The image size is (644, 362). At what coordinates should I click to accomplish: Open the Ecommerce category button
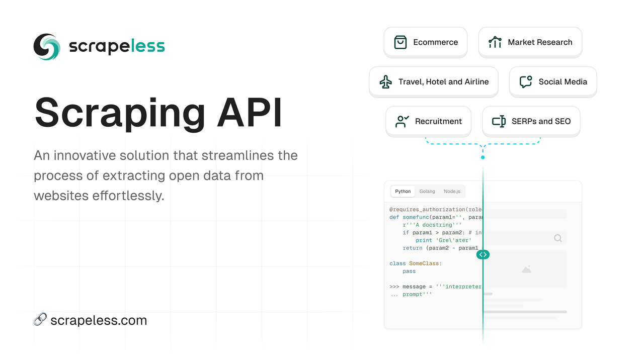[x=426, y=42]
